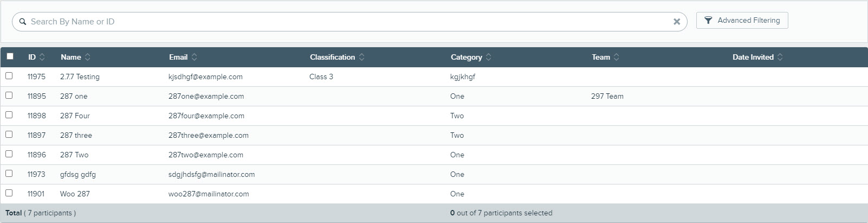Click ID 11898 cell
868x223 pixels.
37,116
